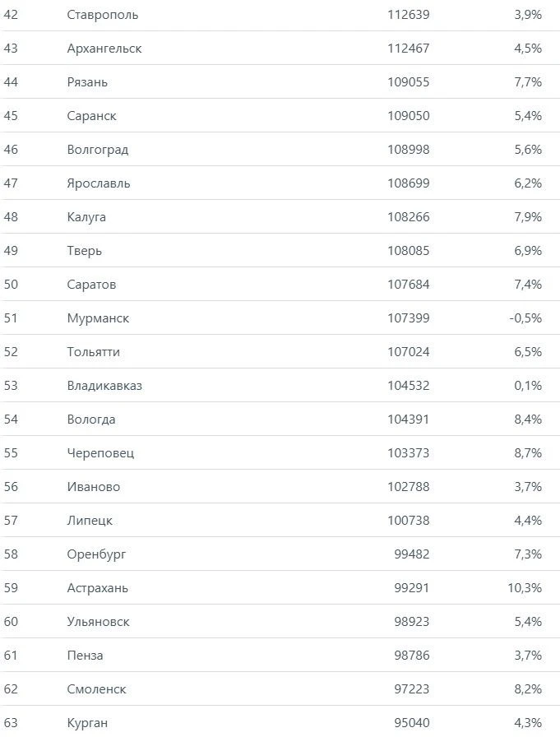
Task: Select the Оренбург city name
Action: [x=96, y=554]
